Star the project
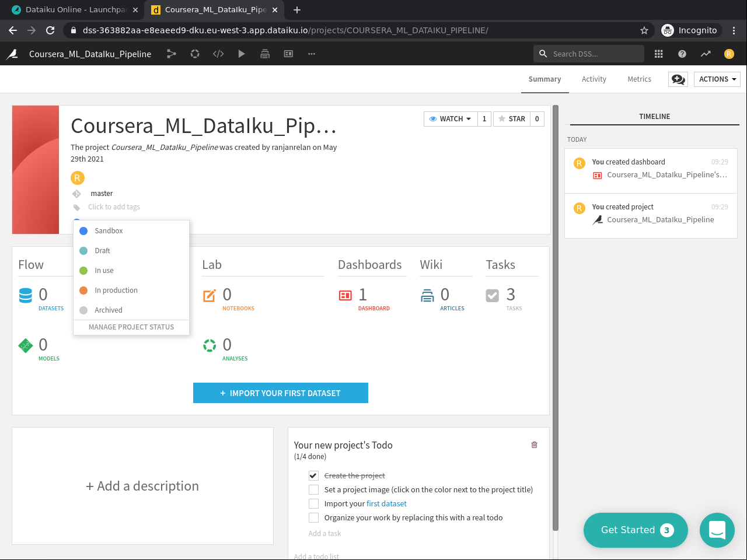This screenshot has width=747, height=560. 512,119
